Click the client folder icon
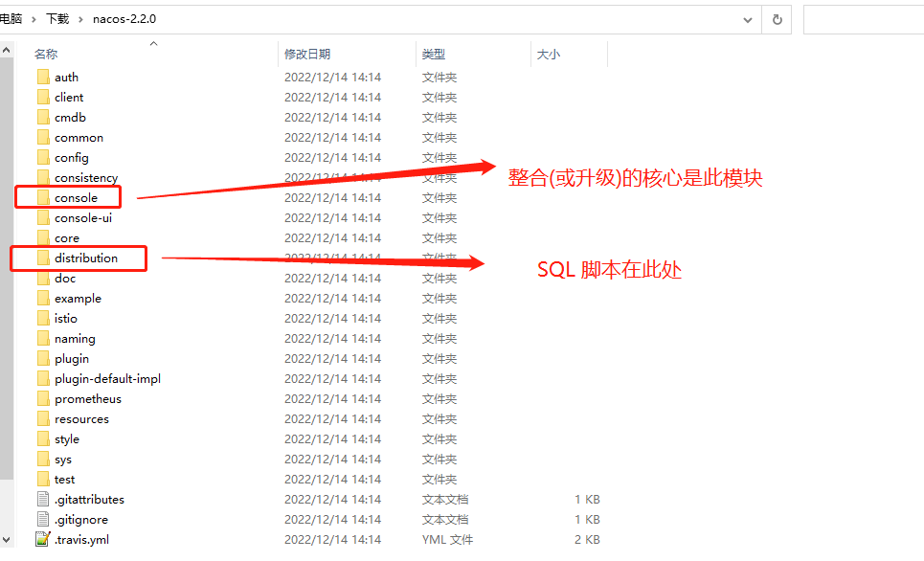Image resolution: width=924 pixels, height=561 pixels. tap(43, 98)
